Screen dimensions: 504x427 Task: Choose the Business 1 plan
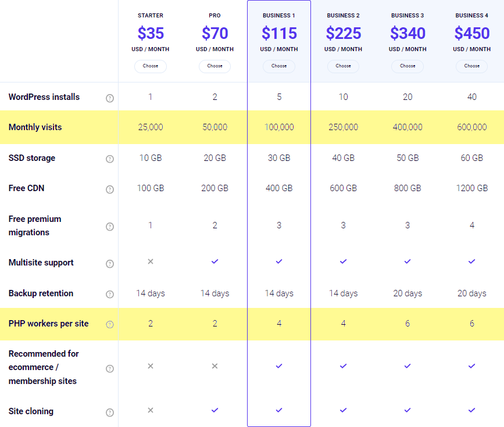pyautogui.click(x=279, y=66)
